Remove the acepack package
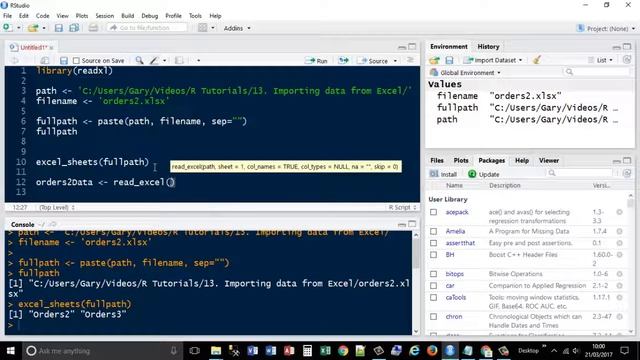640x360 pixels. tap(619, 212)
